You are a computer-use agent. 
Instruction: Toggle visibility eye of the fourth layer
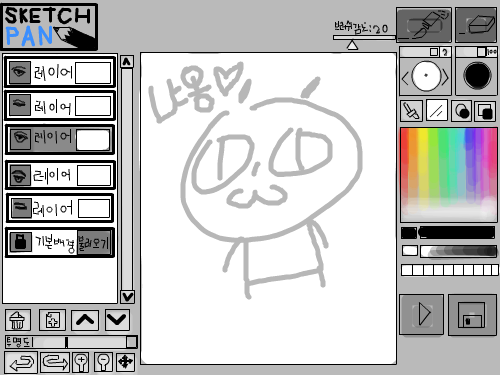[x=20, y=175]
